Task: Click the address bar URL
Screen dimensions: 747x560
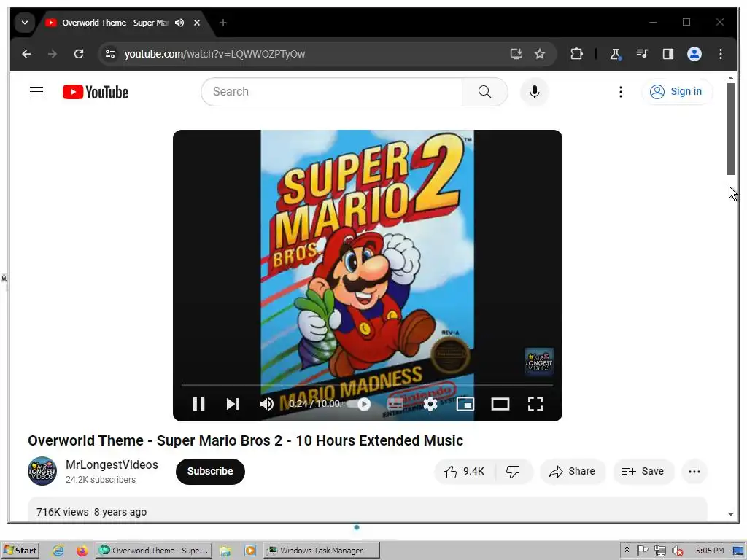Action: [215, 54]
